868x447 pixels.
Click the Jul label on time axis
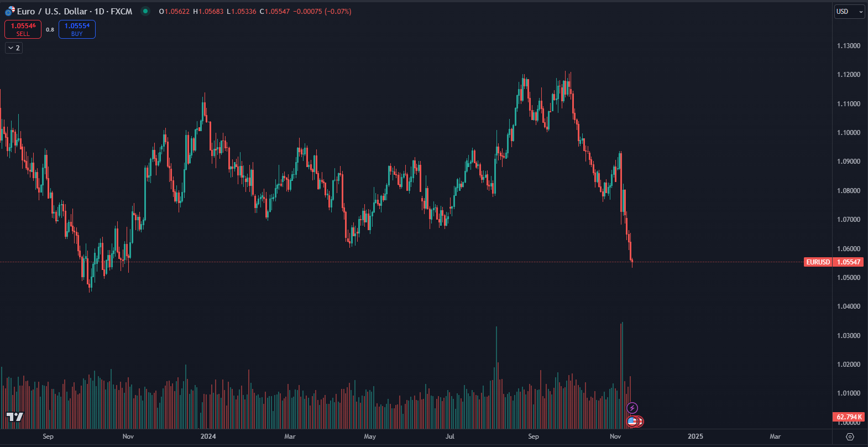[450, 436]
